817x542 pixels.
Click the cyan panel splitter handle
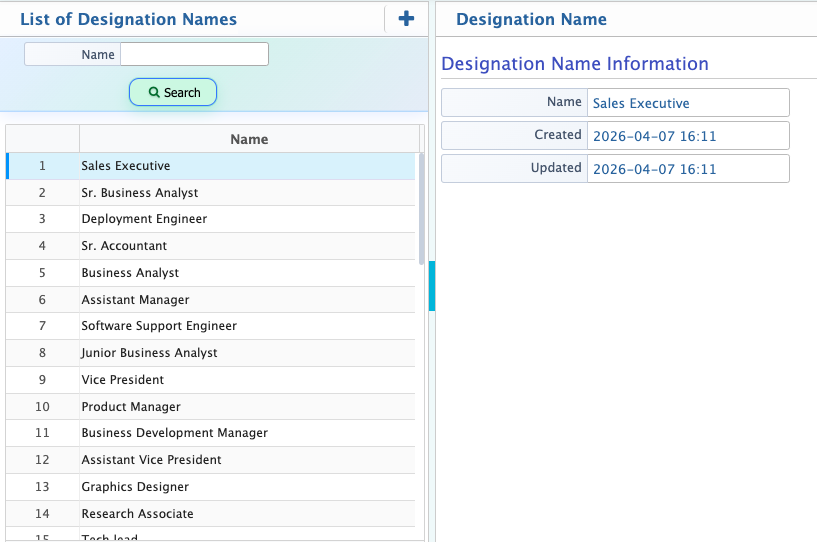tap(432, 286)
